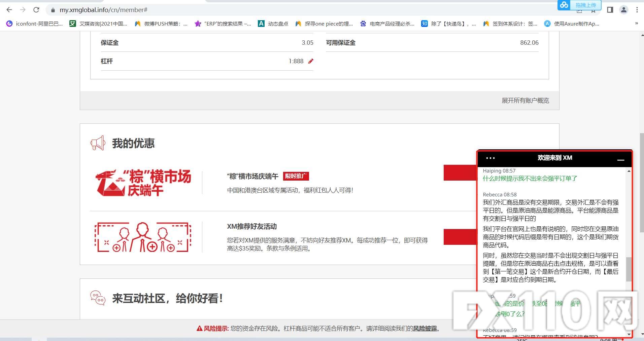Open iconfont-阿里巴巴 bookmark
Image resolution: width=644 pixels, height=341 pixels.
tap(35, 24)
